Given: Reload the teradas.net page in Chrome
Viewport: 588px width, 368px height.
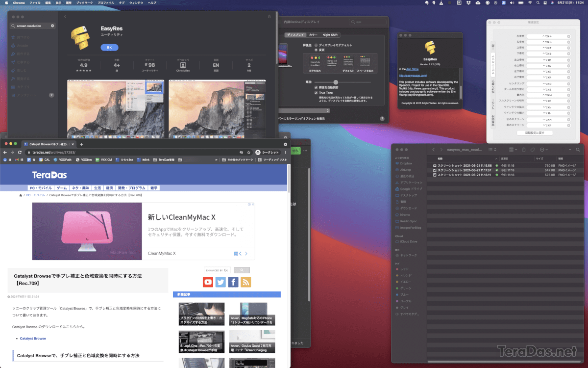Looking at the screenshot, I should click(x=20, y=153).
